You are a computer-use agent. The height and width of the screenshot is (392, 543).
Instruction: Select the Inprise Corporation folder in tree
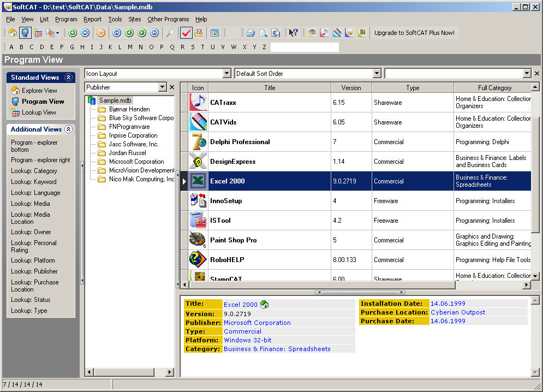[x=133, y=135]
